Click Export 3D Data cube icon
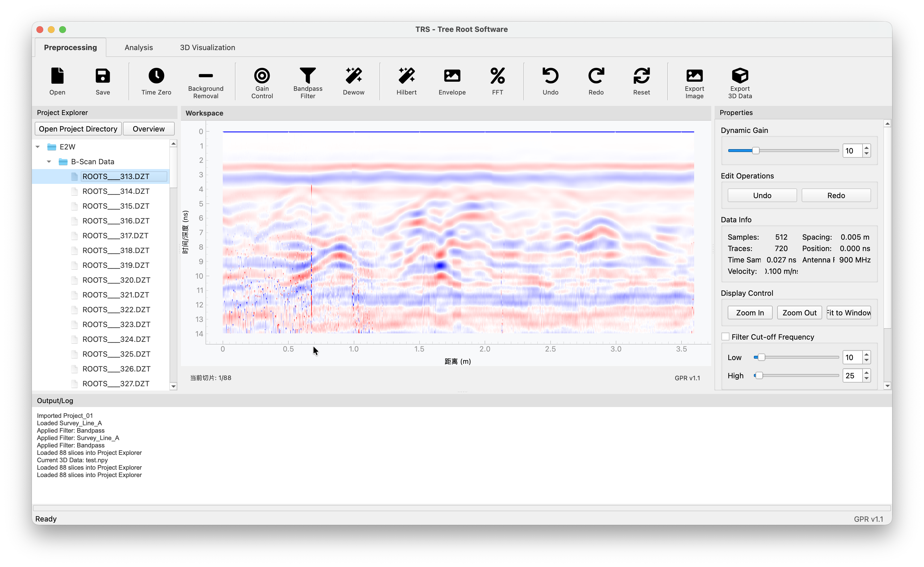The width and height of the screenshot is (924, 567). [x=739, y=76]
